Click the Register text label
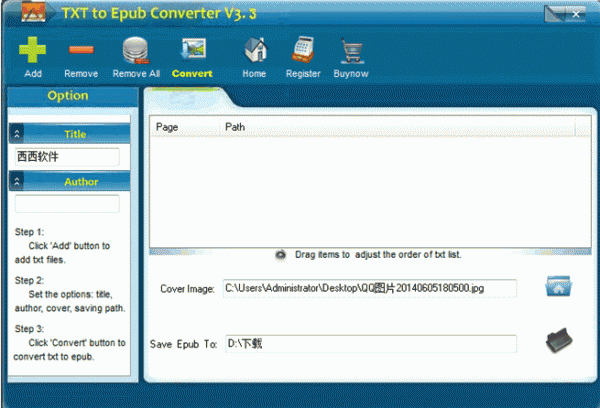Viewport: 600px width, 408px height. pos(303,73)
